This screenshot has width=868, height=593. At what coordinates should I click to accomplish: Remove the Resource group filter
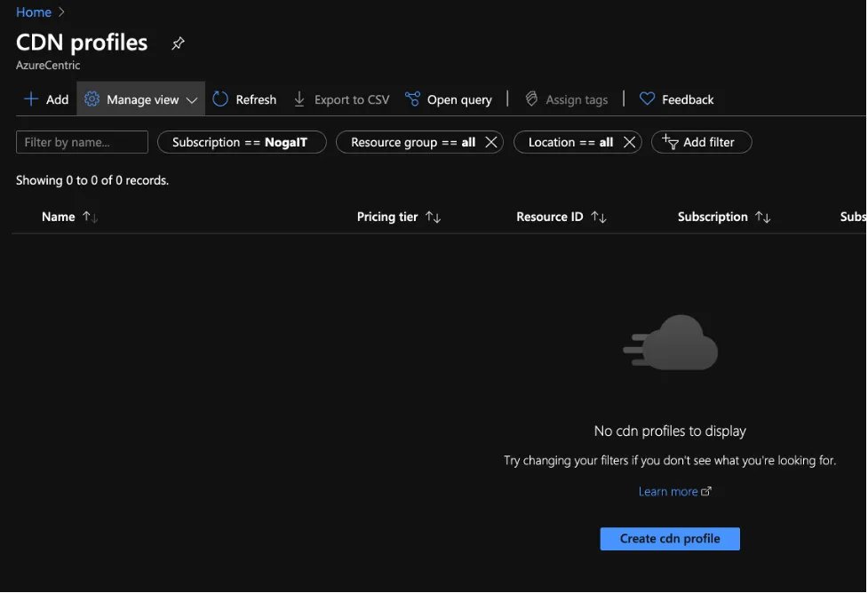click(491, 142)
